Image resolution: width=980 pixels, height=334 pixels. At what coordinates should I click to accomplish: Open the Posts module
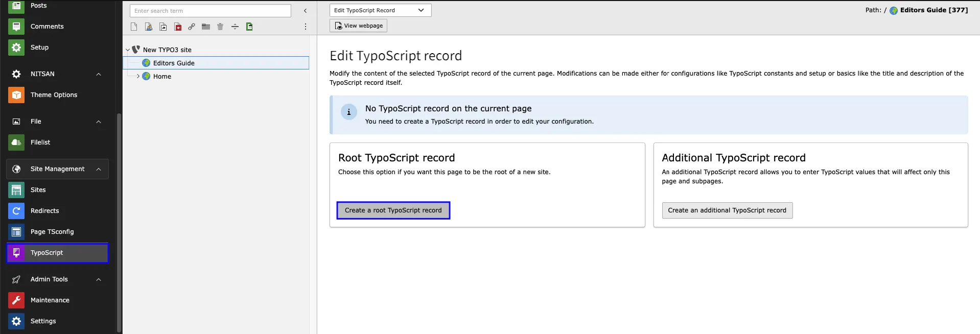point(58,6)
